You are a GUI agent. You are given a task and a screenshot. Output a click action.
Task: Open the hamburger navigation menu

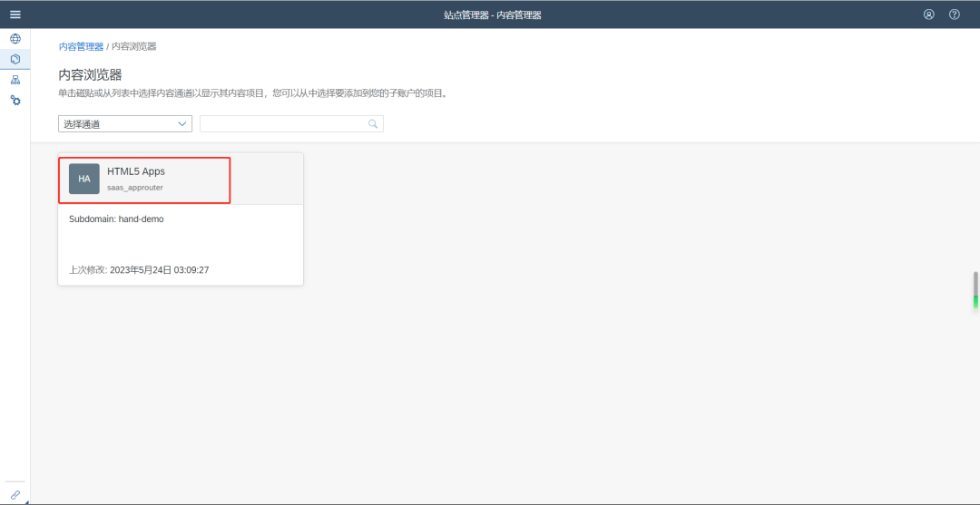pos(15,15)
